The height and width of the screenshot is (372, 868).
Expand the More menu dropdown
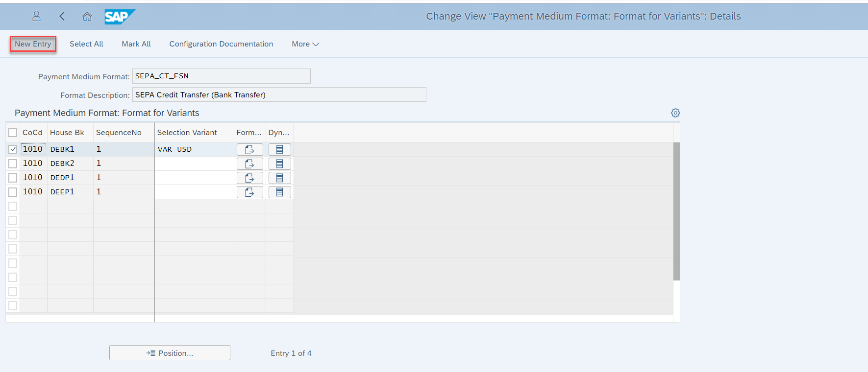pyautogui.click(x=305, y=44)
